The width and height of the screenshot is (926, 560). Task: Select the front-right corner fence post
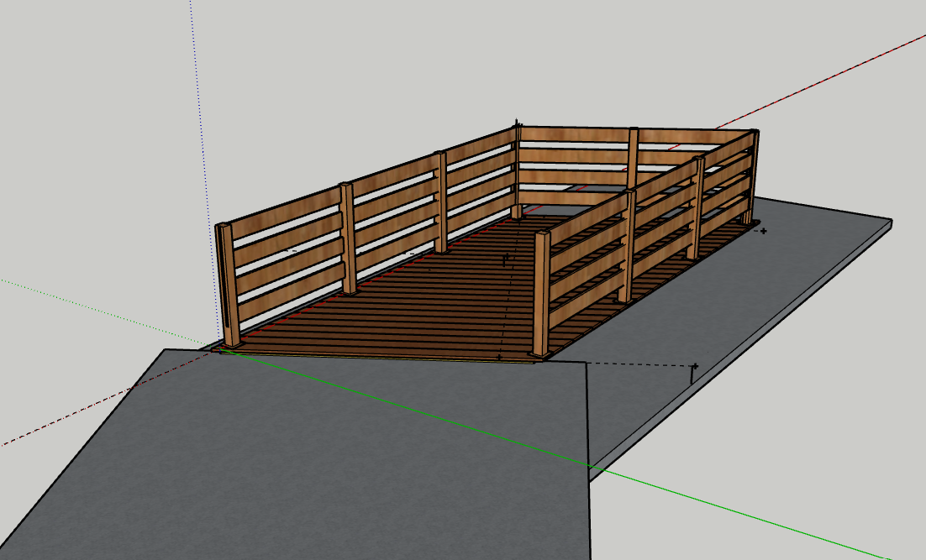[541, 294]
